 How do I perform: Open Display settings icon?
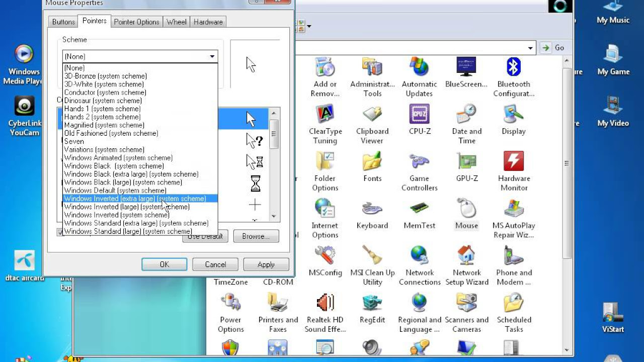[x=514, y=114]
